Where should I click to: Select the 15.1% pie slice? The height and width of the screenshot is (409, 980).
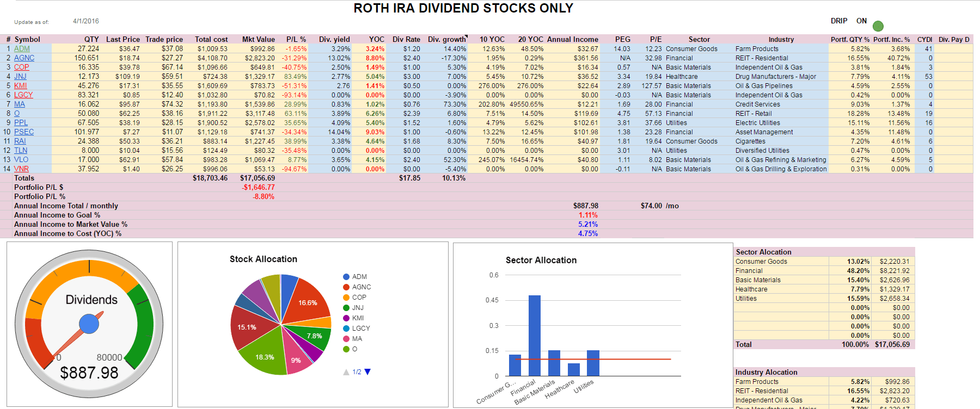pyautogui.click(x=248, y=327)
